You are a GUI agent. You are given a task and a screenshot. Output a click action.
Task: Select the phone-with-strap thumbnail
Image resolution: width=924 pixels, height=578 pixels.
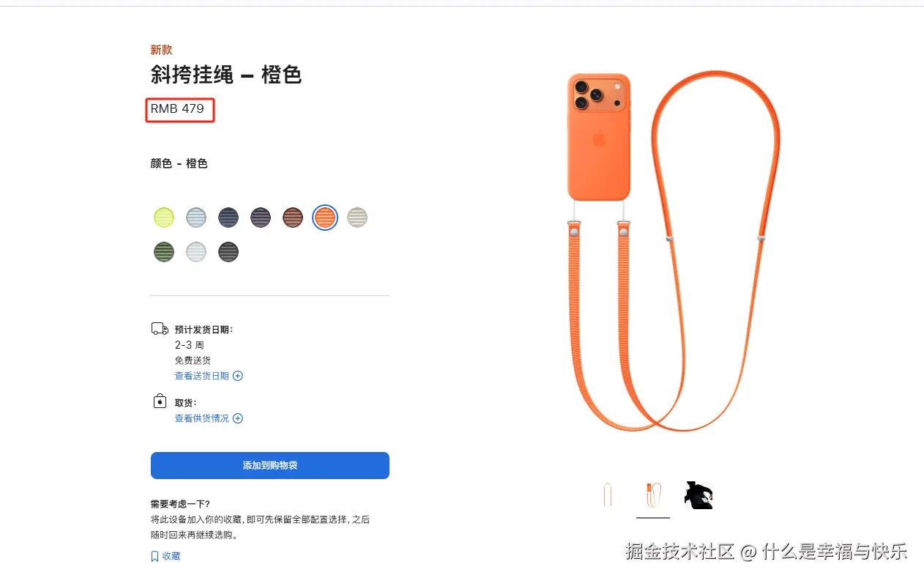pos(653,495)
